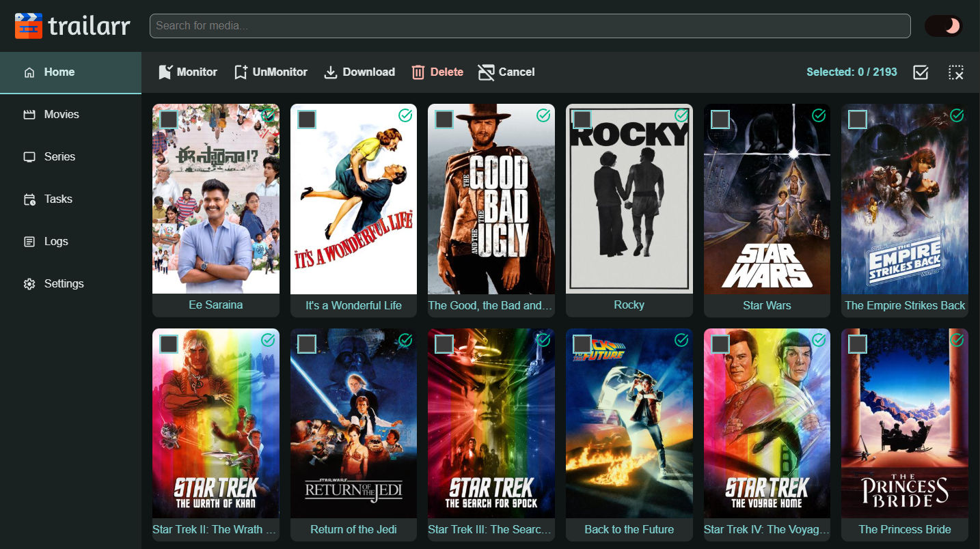Check the Return of the Jedi checkbox

307,343
